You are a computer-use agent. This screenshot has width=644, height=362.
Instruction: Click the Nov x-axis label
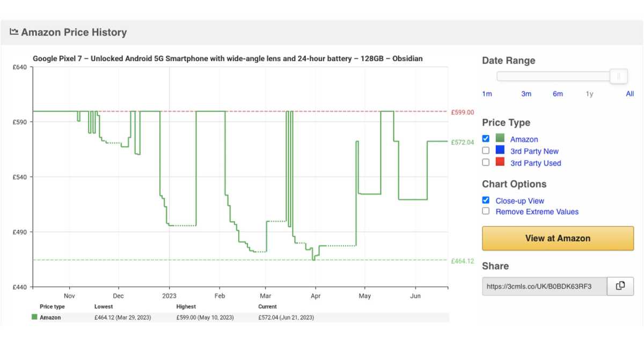[69, 296]
